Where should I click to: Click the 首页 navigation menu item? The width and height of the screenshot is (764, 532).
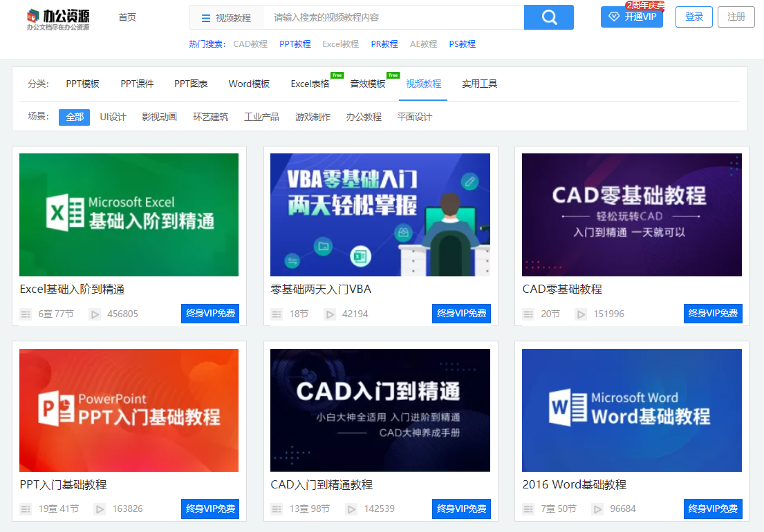point(127,17)
